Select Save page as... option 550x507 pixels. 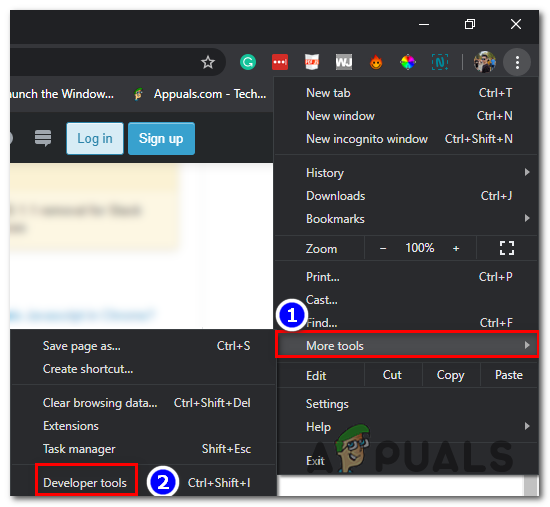click(144, 346)
